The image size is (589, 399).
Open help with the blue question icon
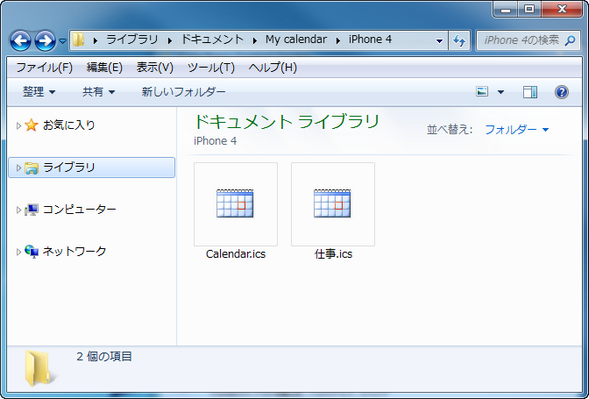[x=562, y=92]
